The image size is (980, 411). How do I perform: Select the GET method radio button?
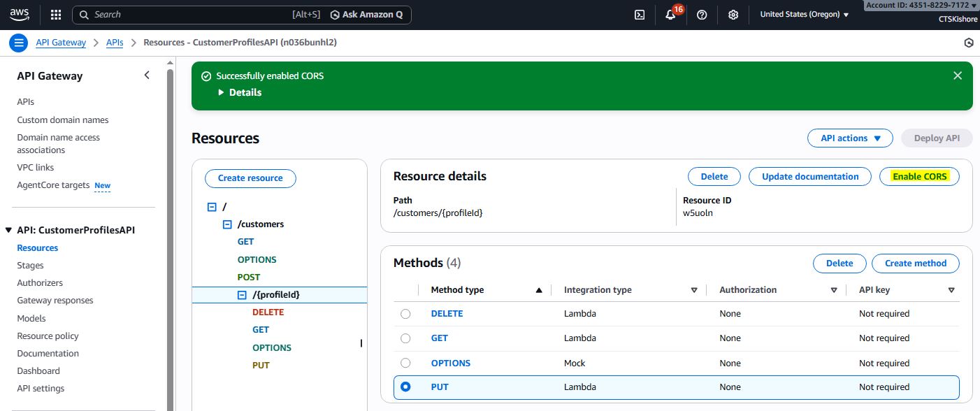pyautogui.click(x=405, y=338)
